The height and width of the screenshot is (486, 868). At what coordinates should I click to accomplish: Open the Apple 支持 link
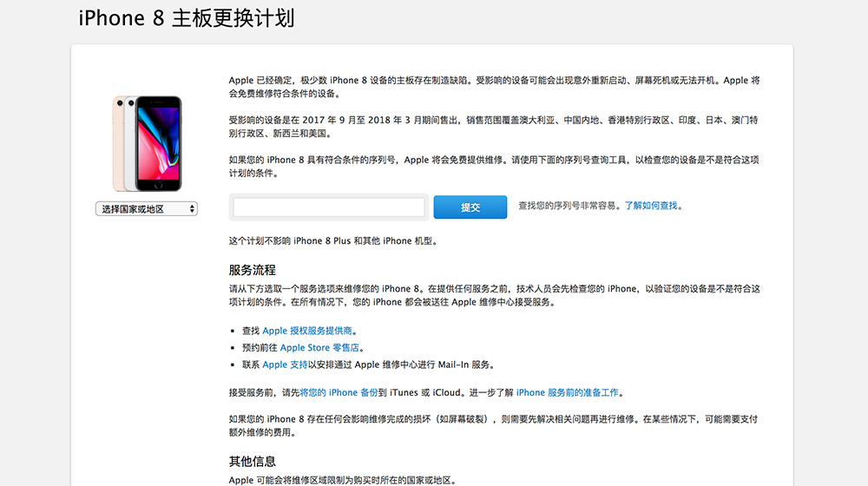(x=285, y=364)
